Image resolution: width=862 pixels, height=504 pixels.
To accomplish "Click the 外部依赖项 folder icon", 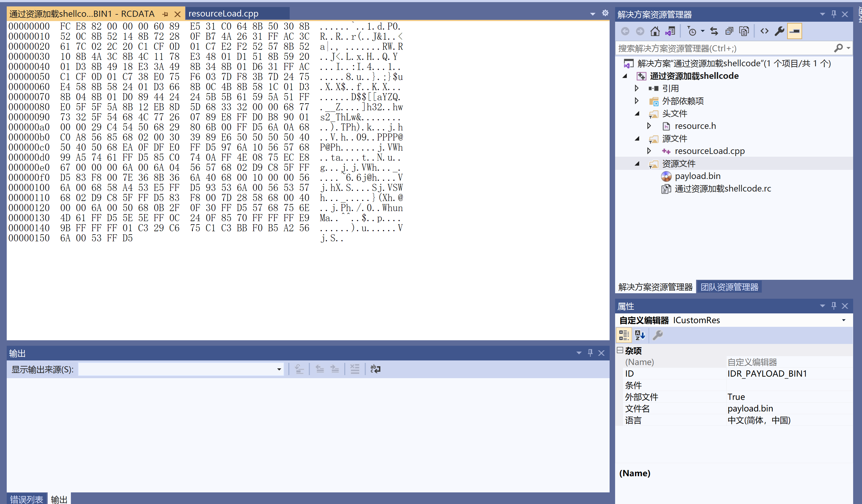I will point(653,101).
